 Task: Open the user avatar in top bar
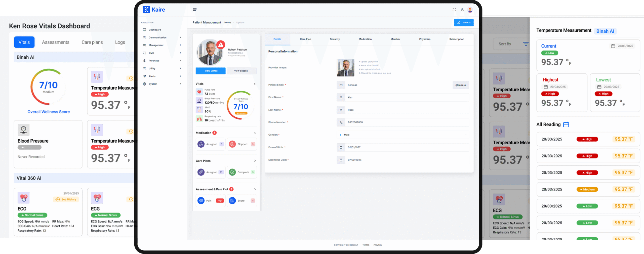click(470, 10)
